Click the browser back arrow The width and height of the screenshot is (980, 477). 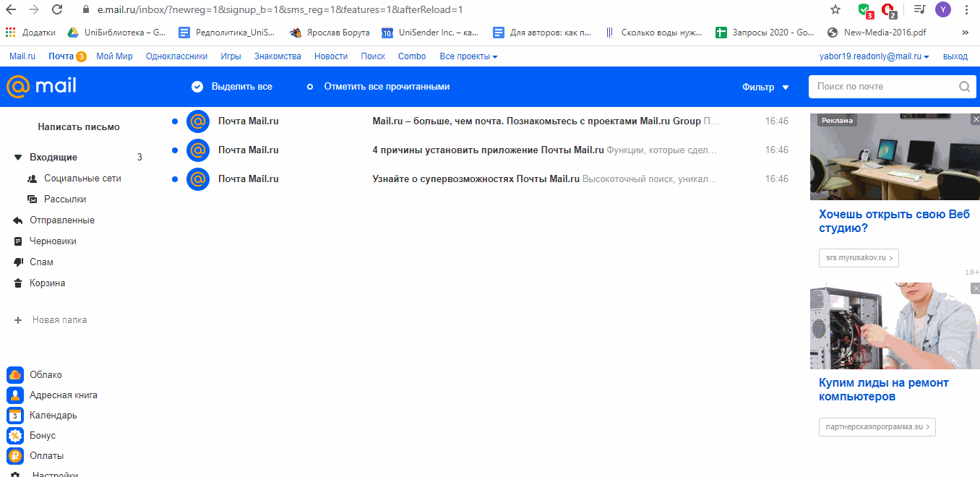[11, 10]
